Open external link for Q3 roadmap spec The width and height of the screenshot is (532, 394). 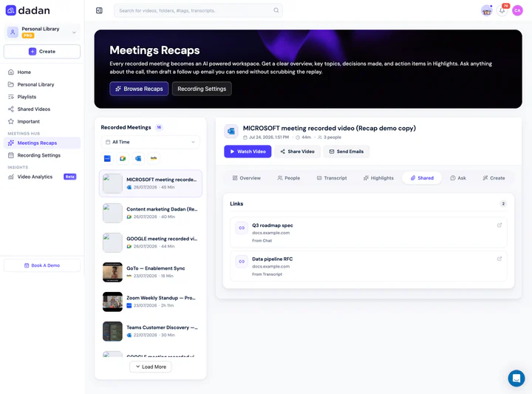[x=499, y=225]
